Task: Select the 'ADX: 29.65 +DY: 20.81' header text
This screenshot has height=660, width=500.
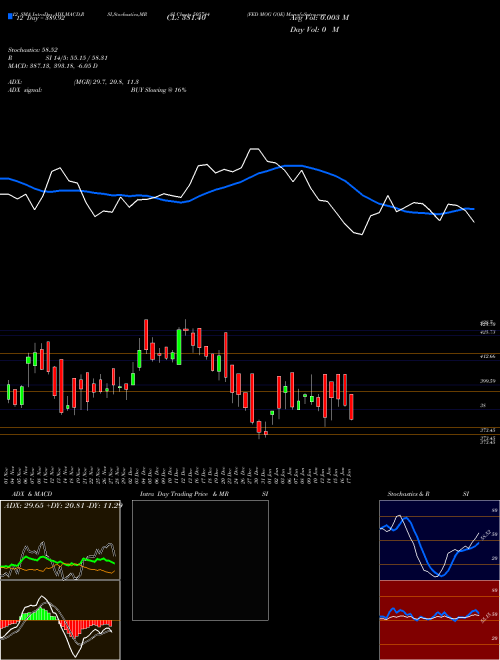Action: click(63, 505)
